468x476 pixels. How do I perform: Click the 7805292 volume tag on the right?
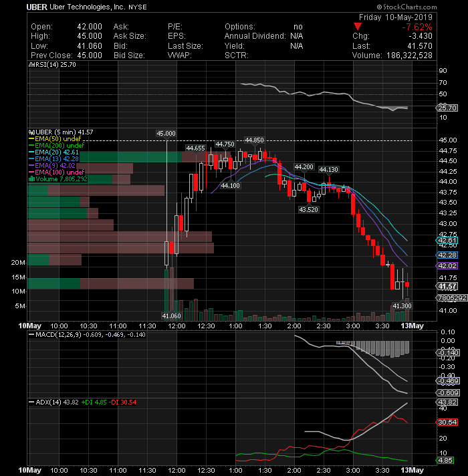[452, 297]
